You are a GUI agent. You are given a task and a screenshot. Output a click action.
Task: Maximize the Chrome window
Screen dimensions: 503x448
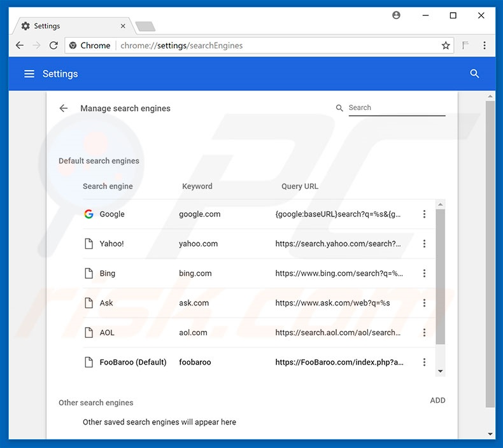(x=453, y=15)
